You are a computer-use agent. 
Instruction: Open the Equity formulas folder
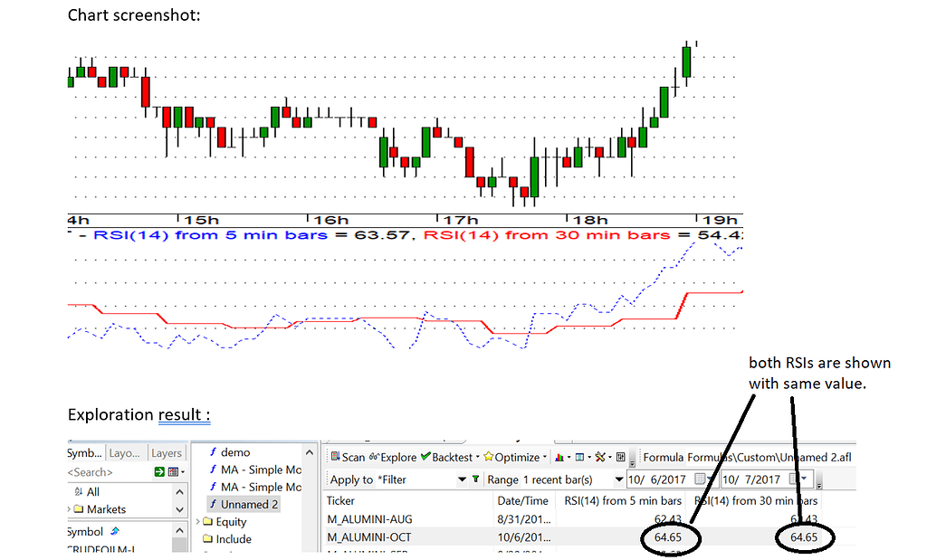(x=231, y=521)
